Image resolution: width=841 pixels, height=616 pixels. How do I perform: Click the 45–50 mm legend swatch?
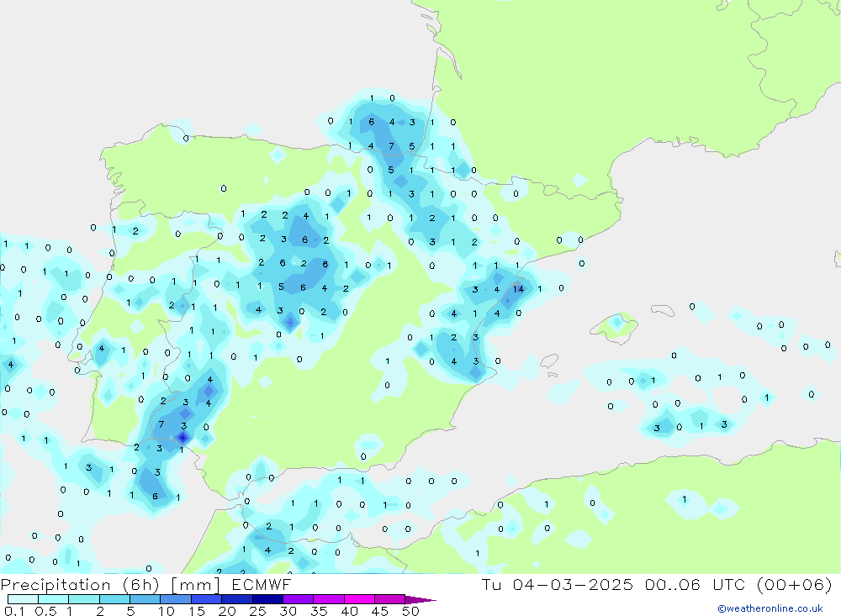[390, 599]
